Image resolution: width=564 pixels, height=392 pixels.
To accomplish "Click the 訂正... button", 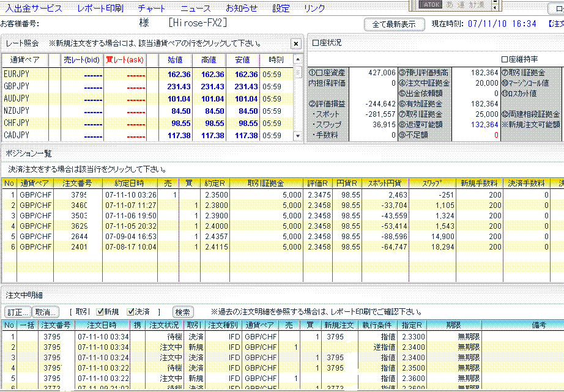I will 18,312.
